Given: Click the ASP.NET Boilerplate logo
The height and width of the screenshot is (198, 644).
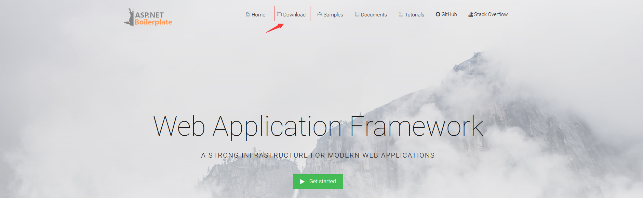Looking at the screenshot, I should (x=148, y=17).
